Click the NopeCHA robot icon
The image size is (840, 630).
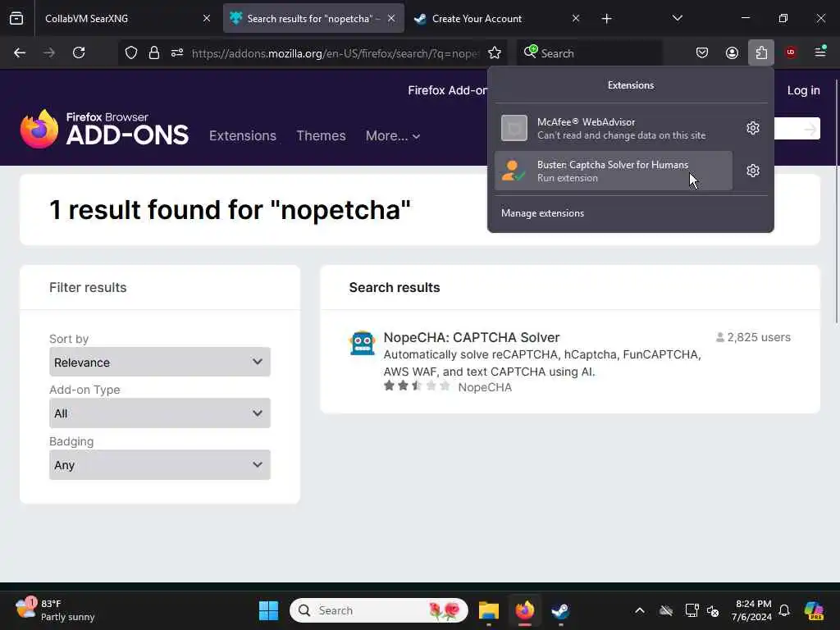(x=362, y=343)
